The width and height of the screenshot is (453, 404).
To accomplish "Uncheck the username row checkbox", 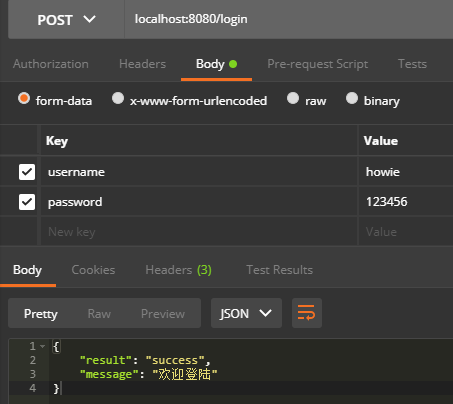I will click(27, 172).
